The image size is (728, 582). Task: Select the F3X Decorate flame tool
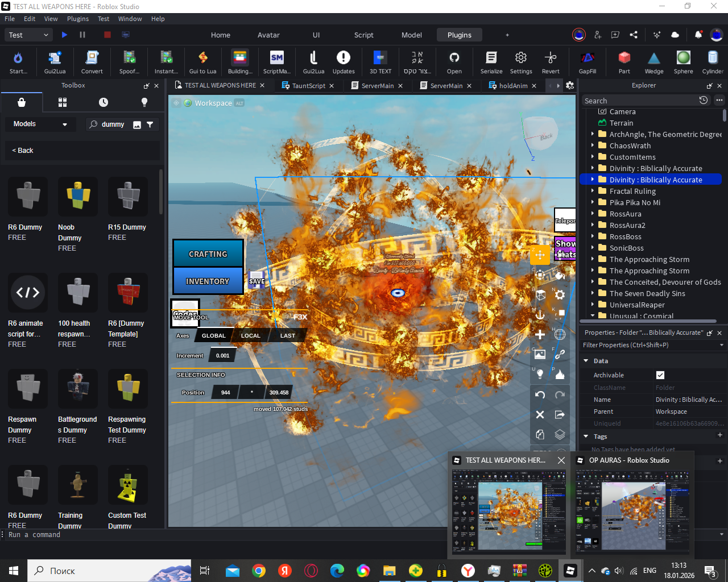pyautogui.click(x=560, y=374)
